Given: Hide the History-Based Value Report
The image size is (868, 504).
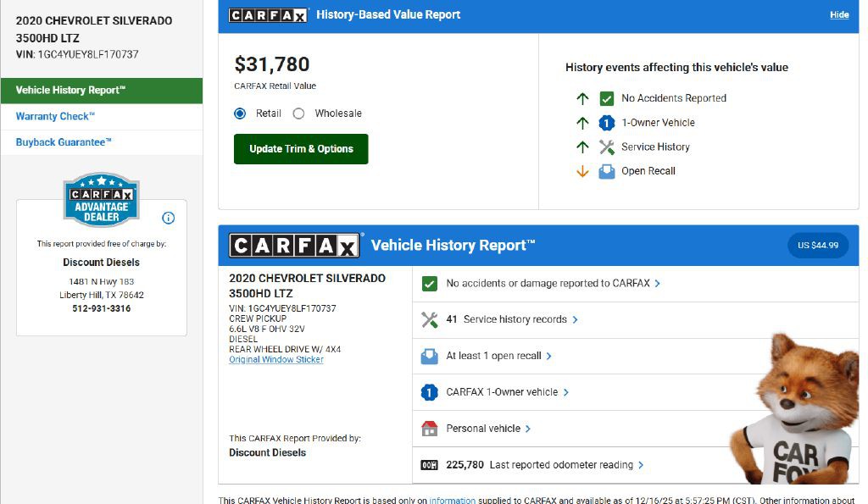Looking at the screenshot, I should (x=838, y=15).
